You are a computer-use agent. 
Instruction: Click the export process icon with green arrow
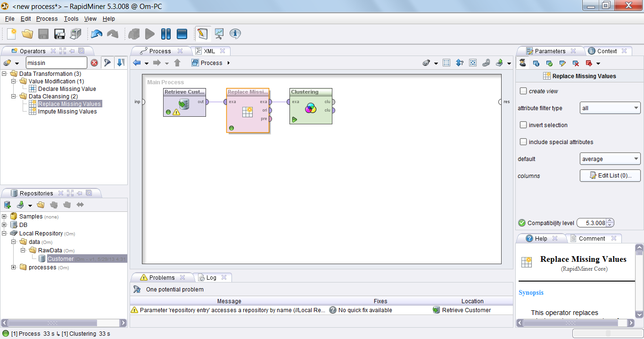pyautogui.click(x=499, y=63)
